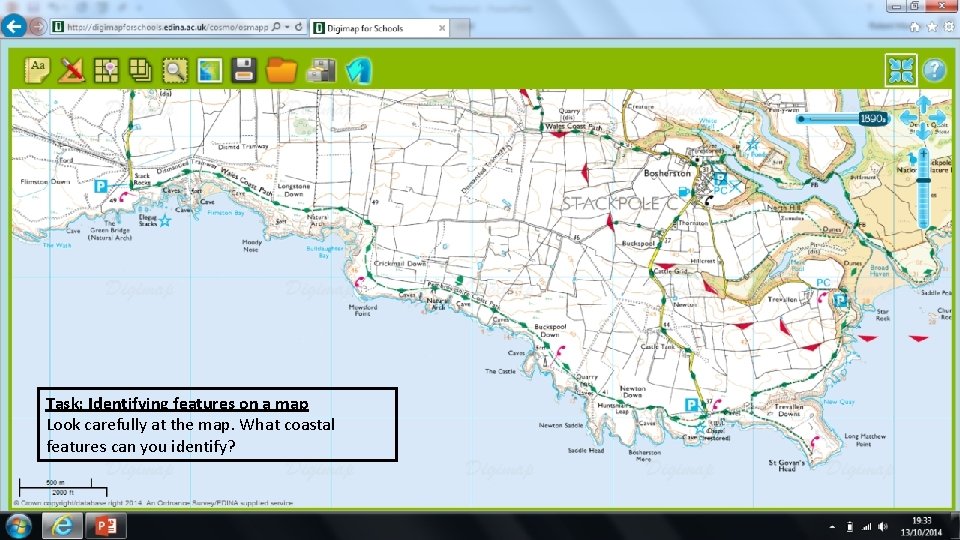The height and width of the screenshot is (540, 960).
Task: Zoom in with the plus on the zoom bar
Action: (x=923, y=154)
